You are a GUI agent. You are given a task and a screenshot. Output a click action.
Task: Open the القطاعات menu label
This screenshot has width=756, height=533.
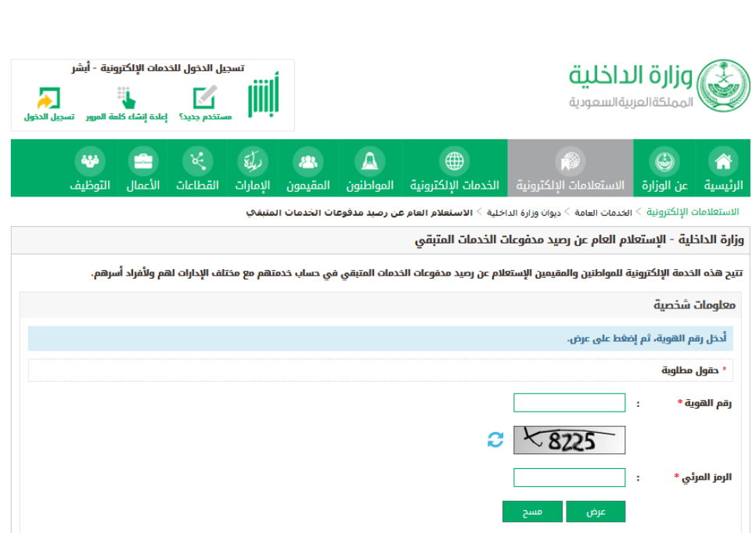coord(197,185)
